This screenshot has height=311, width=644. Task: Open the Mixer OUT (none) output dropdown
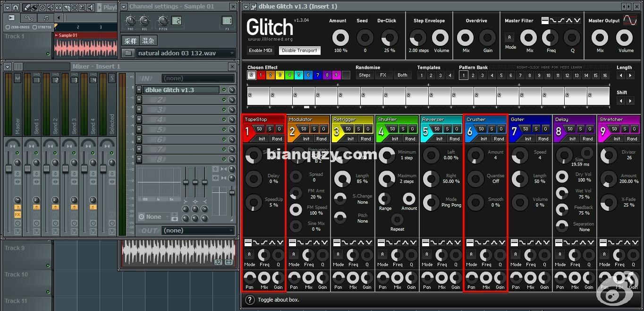tap(198, 230)
